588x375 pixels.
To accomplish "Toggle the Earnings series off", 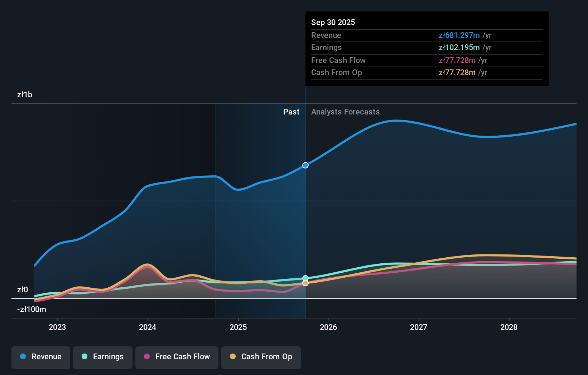I will 103,357.
